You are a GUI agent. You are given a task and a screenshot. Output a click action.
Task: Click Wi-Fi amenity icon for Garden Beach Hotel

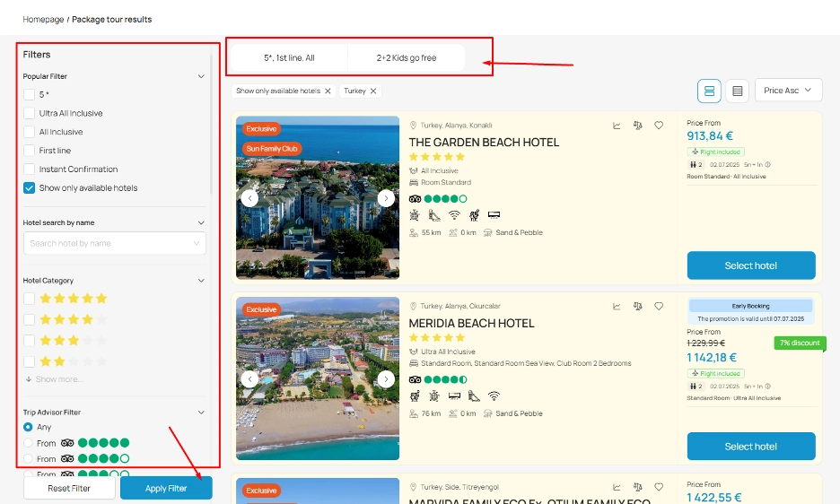point(454,215)
